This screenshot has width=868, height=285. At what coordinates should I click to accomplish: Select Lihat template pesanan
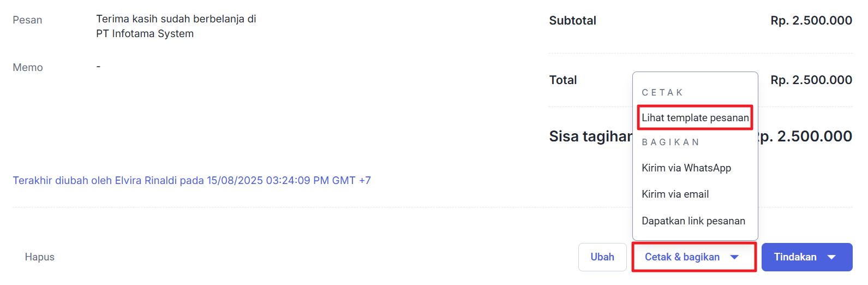tap(695, 118)
